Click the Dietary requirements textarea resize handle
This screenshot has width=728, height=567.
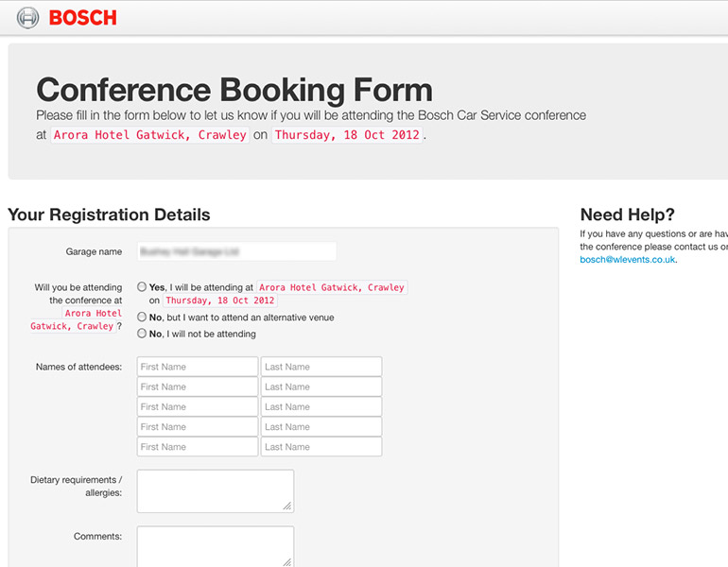287,506
